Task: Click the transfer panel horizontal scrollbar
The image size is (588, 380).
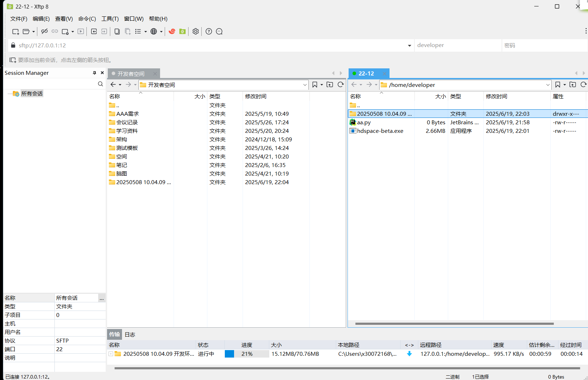Action: click(x=347, y=368)
